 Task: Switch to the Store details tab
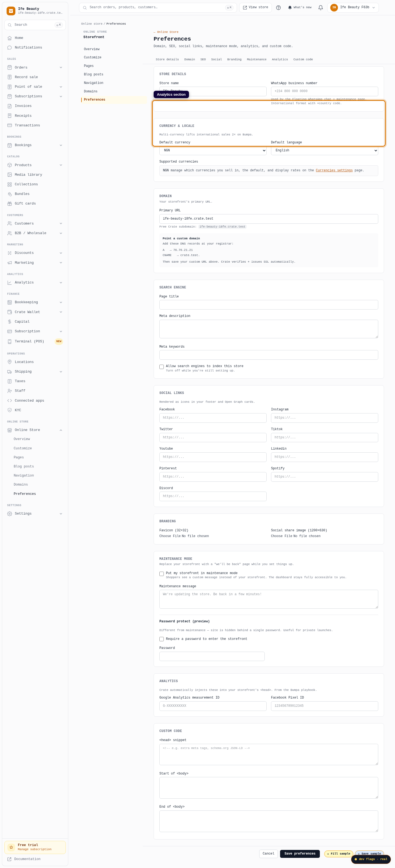[x=167, y=59]
